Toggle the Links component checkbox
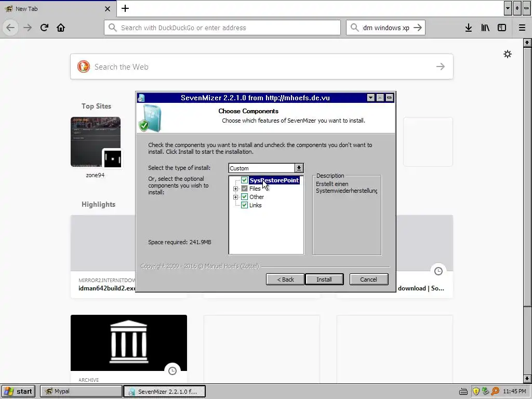532x399 pixels. [244, 205]
